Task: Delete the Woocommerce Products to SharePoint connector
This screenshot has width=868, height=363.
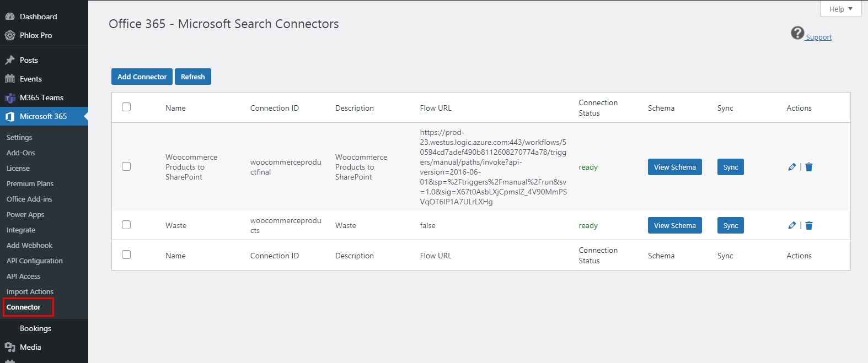Action: pos(809,167)
